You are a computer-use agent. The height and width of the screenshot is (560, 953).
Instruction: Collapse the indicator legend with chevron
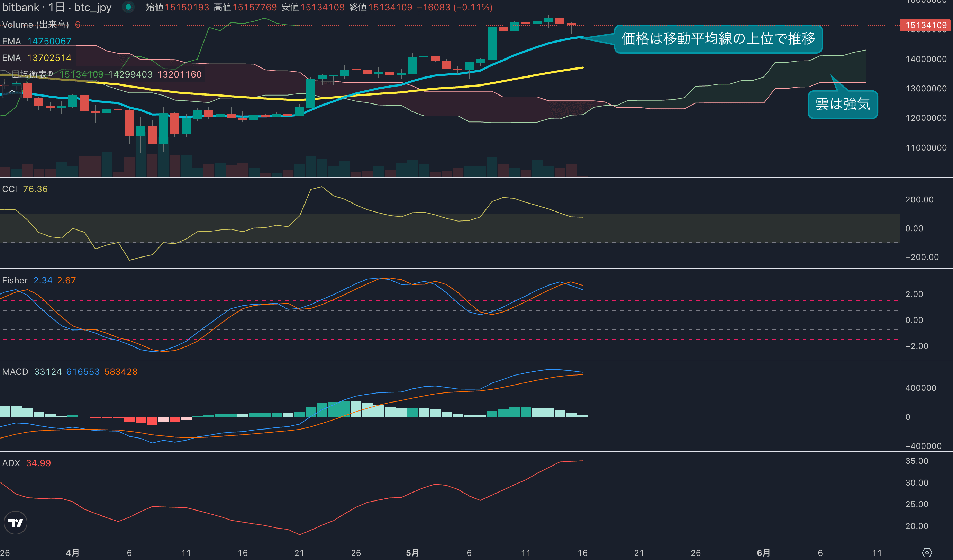[12, 91]
